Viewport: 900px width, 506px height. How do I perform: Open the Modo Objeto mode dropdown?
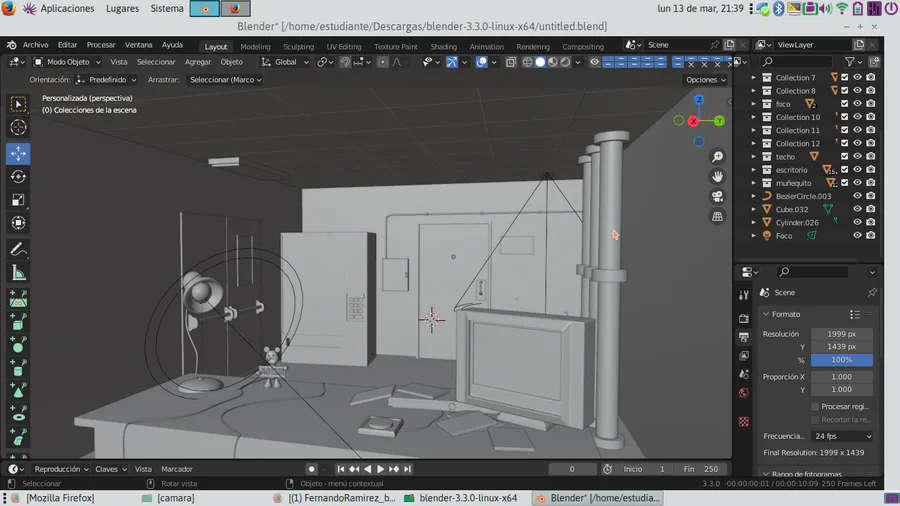(67, 62)
